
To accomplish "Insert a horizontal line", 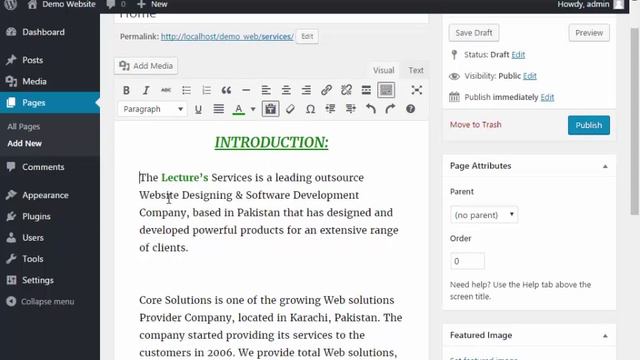I will (x=246, y=90).
